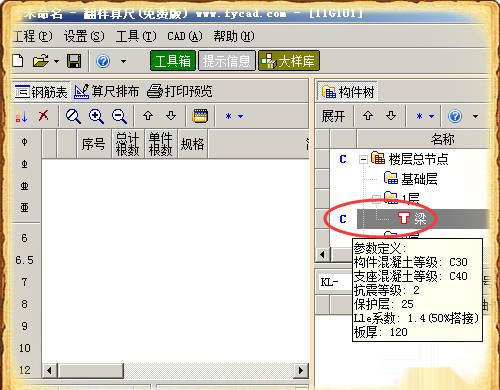
Task: Select rebar diameter 8 in the side column
Action: click(24, 304)
